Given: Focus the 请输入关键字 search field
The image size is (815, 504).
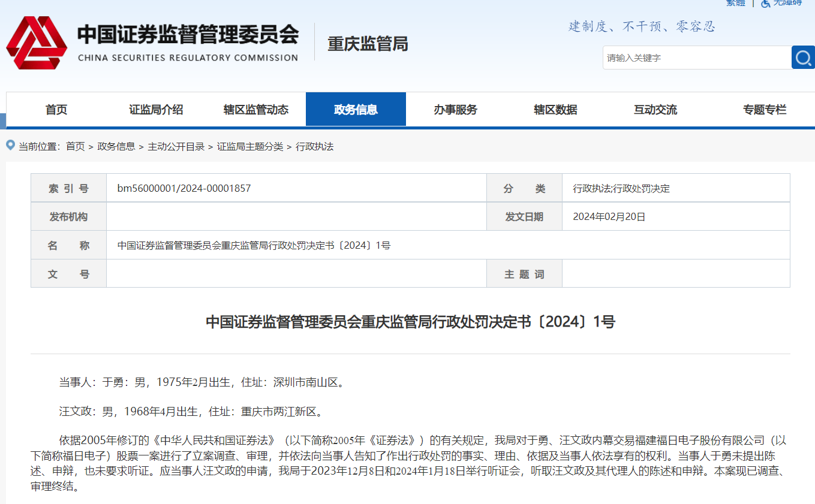Looking at the screenshot, I should tap(696, 58).
